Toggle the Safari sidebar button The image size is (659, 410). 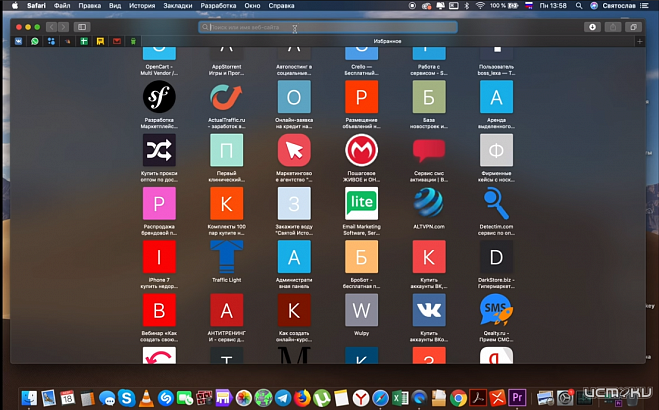click(x=81, y=27)
